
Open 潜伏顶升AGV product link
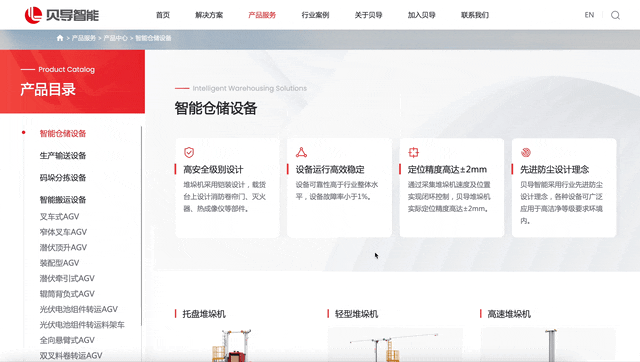coord(63,247)
